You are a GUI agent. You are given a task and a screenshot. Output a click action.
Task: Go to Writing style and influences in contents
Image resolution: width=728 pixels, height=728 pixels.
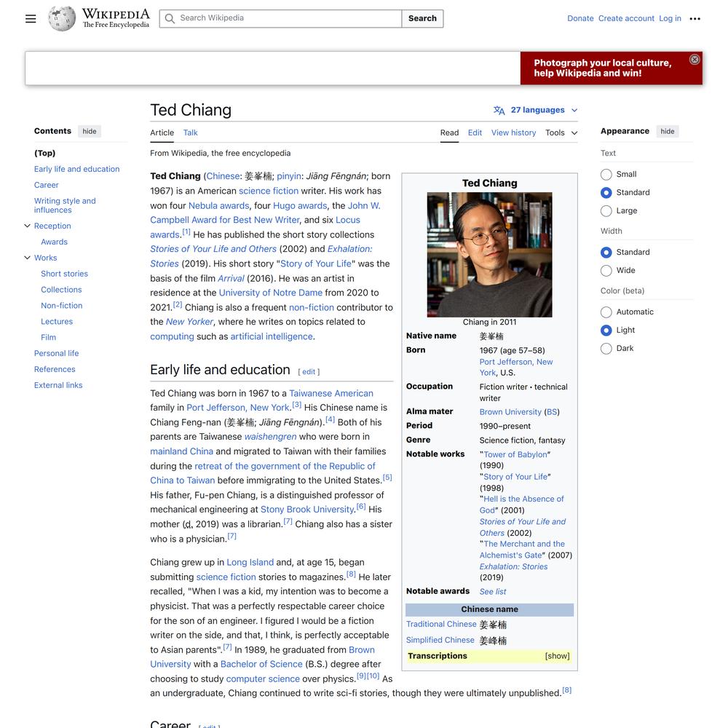pos(65,206)
